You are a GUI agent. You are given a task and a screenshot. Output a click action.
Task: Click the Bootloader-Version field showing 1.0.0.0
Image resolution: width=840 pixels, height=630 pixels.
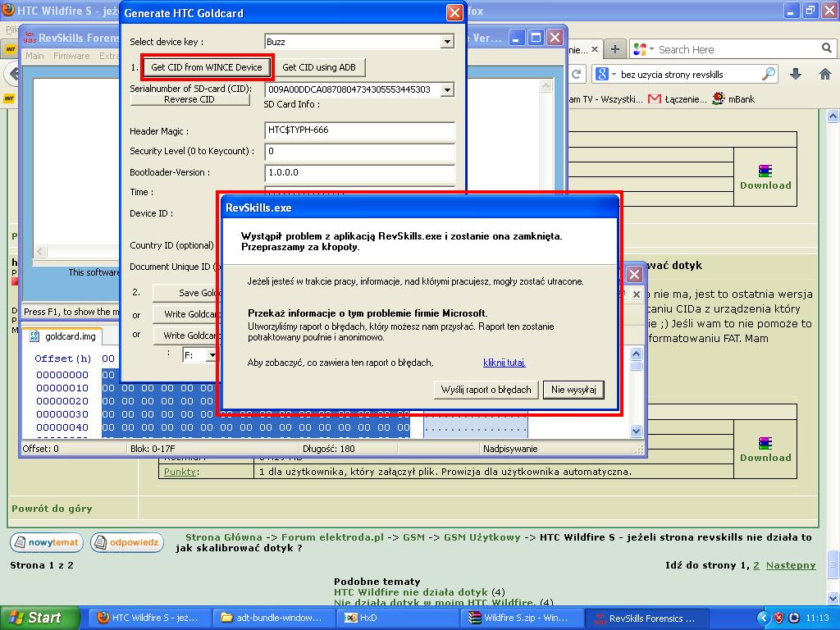(x=359, y=172)
